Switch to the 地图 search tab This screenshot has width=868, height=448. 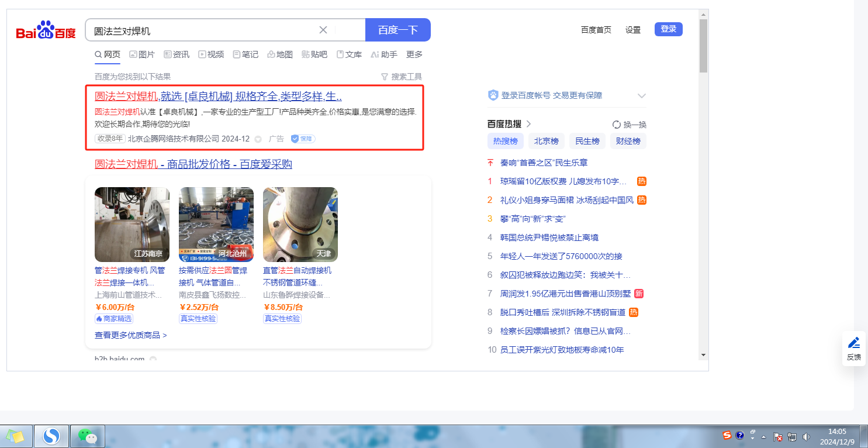(280, 54)
